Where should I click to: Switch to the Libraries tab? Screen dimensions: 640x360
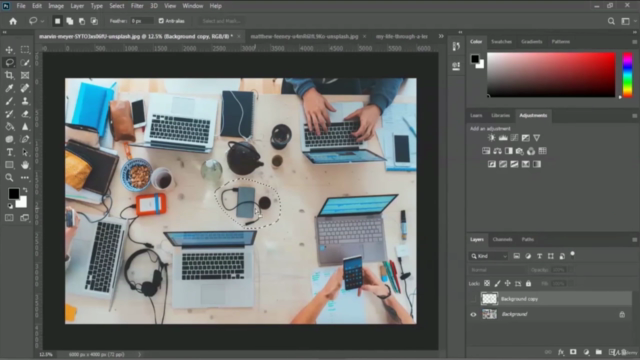(x=500, y=116)
